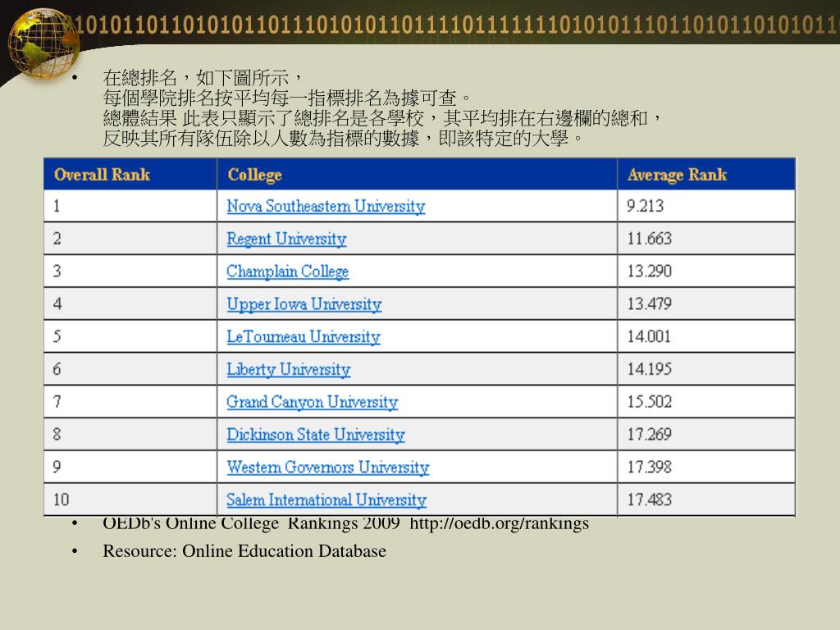
Task: Open the Grand Canyon University link
Action: click(313, 402)
